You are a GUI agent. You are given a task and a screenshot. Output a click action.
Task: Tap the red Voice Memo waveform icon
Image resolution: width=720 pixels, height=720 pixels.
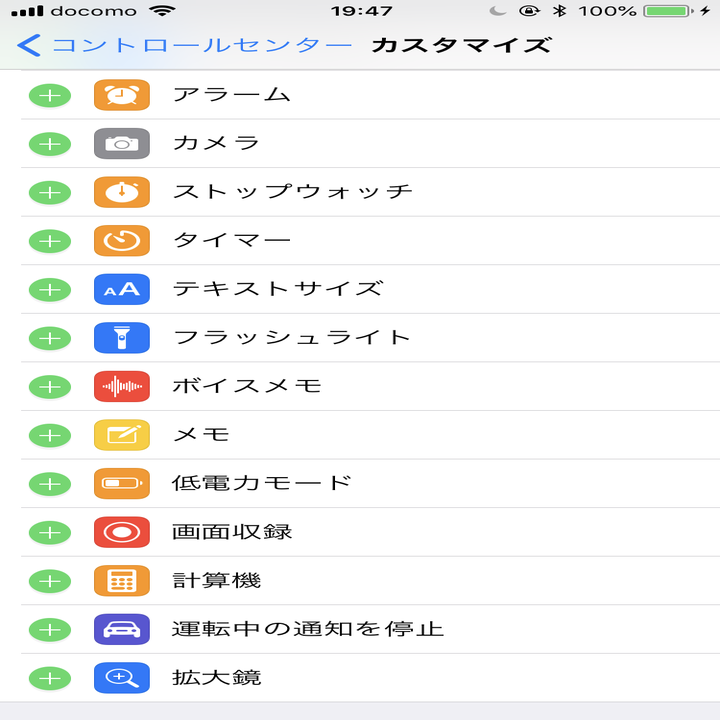coord(122,386)
